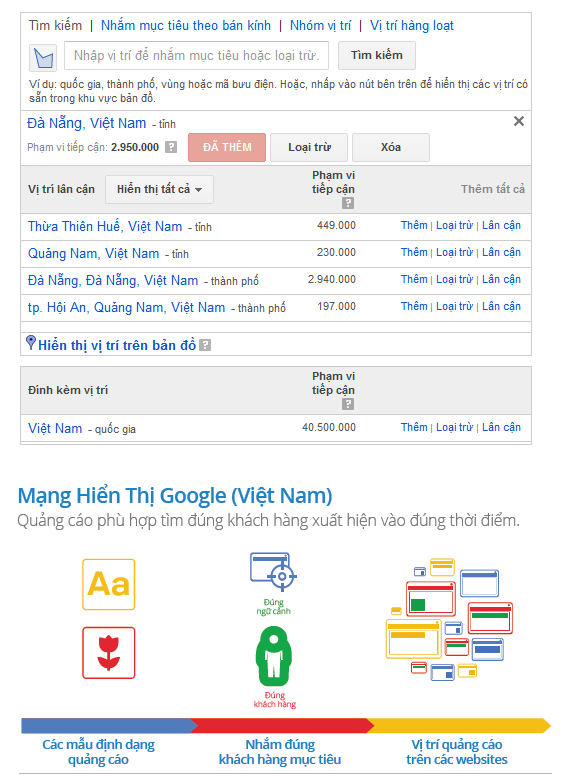
Task: Click Nhắm đúng khách hàng mục tiêu caption
Action: coord(280,752)
